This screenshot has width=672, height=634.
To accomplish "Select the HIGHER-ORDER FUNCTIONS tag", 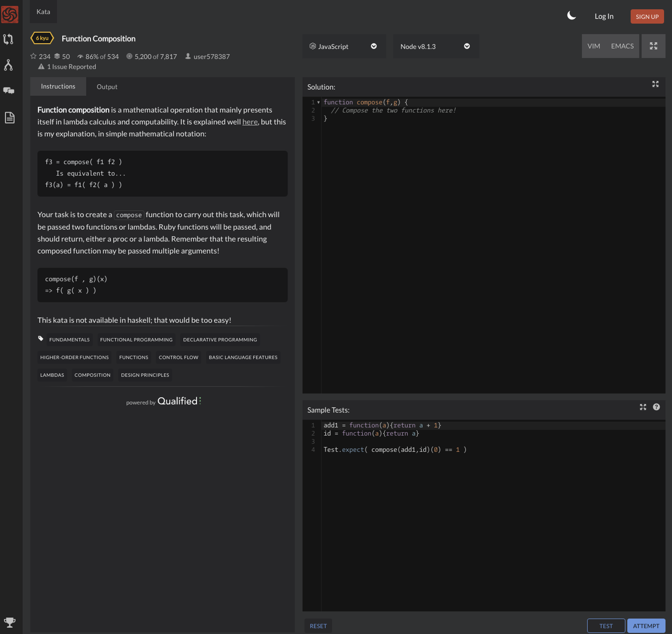I will (74, 357).
